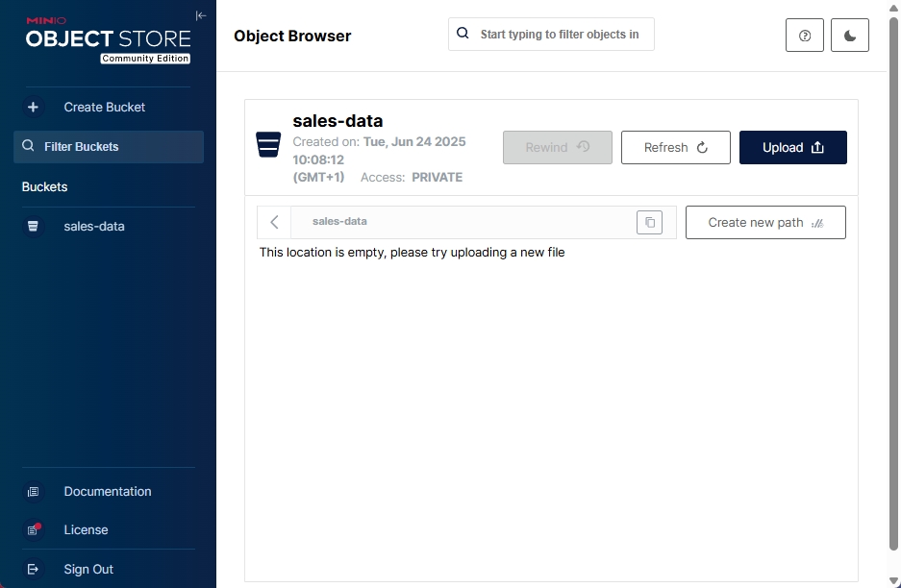Viewport: 901px width, 588px height.
Task: Select sales-data bucket in sidebar list
Action: pyautogui.click(x=94, y=227)
